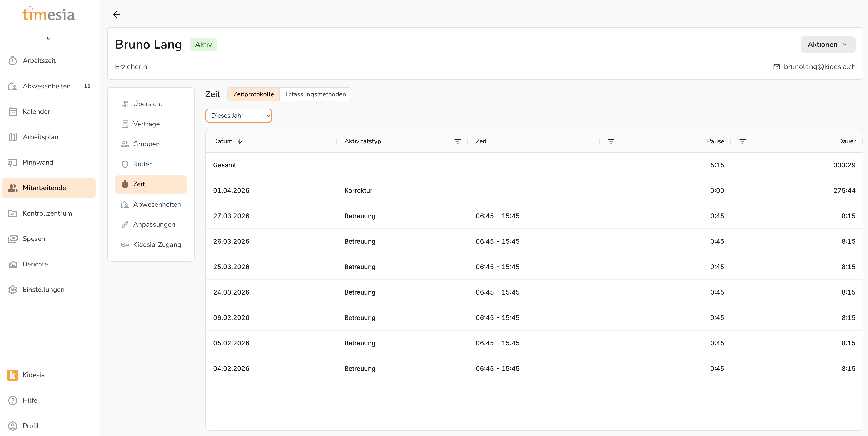Open the Aktionen dropdown menu
868x436 pixels.
(x=828, y=45)
